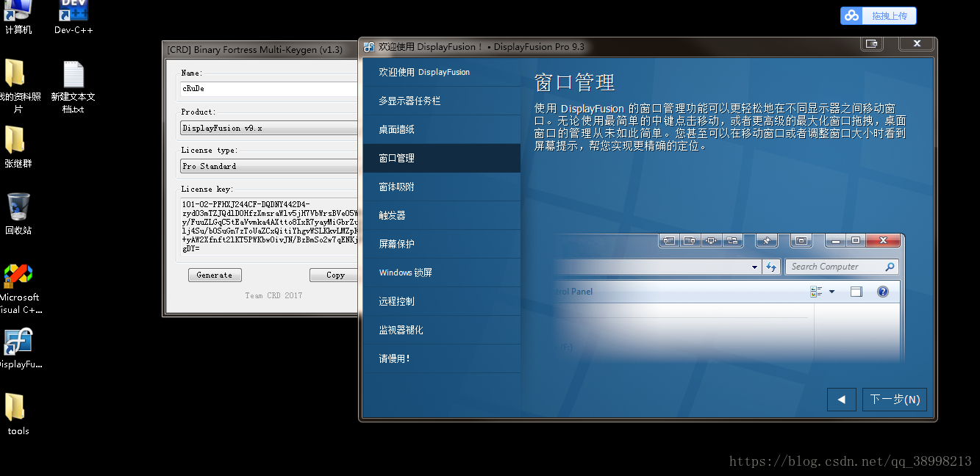Click the pin icon in preview titlebar
This screenshot has height=476, width=980.
767,240
